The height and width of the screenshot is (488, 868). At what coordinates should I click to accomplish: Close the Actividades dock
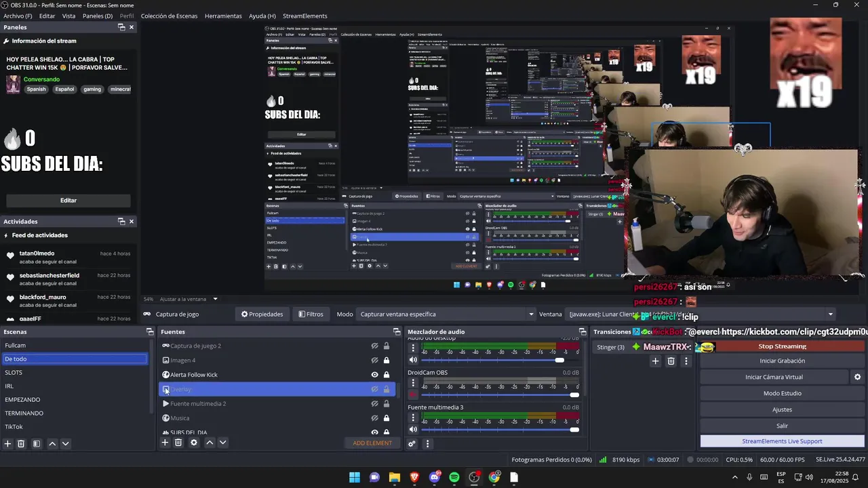tap(132, 222)
